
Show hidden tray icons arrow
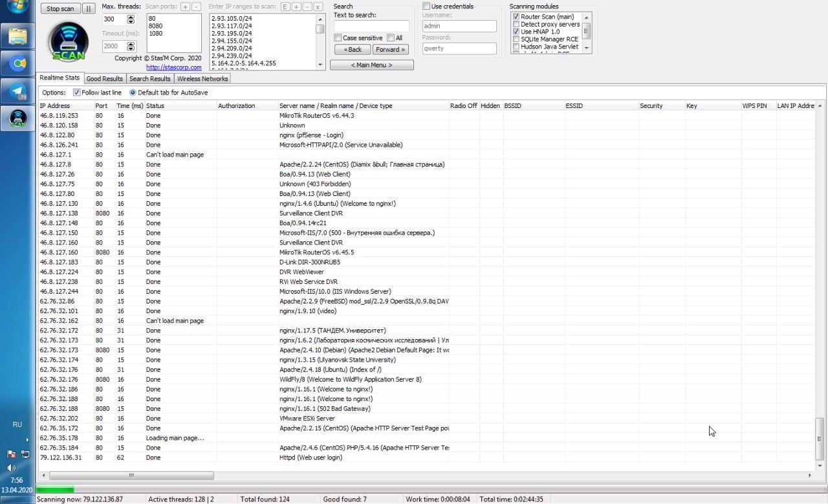tap(27, 440)
